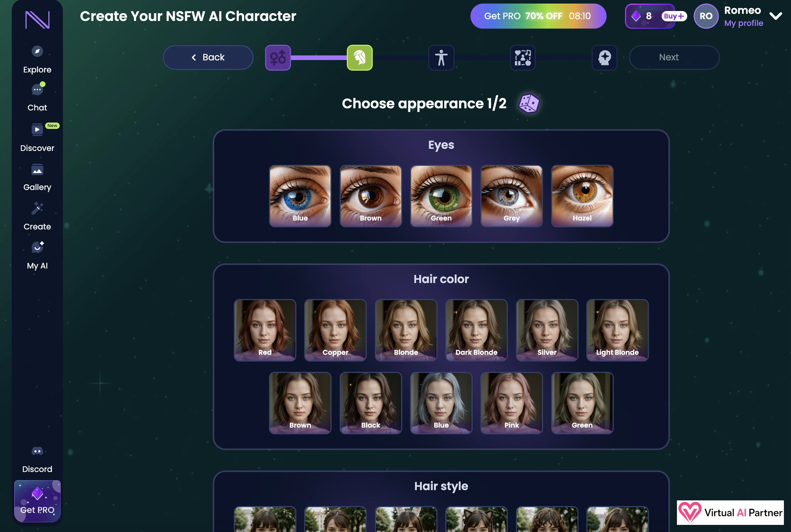791x532 pixels.
Task: Choose Blue eyes option
Action: [x=300, y=196]
